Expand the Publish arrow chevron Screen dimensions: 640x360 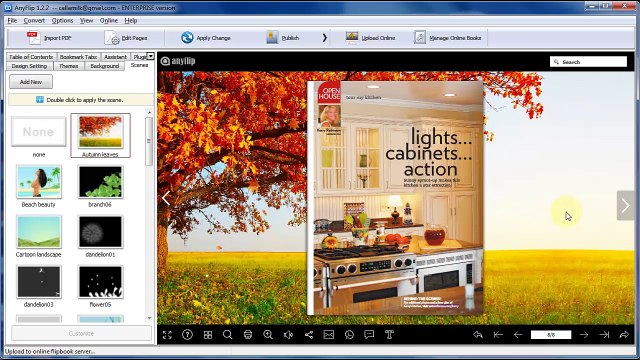tap(324, 38)
